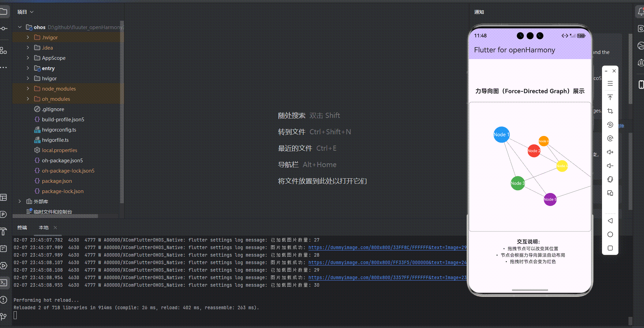Open the emulator hamburger menu

610,83
